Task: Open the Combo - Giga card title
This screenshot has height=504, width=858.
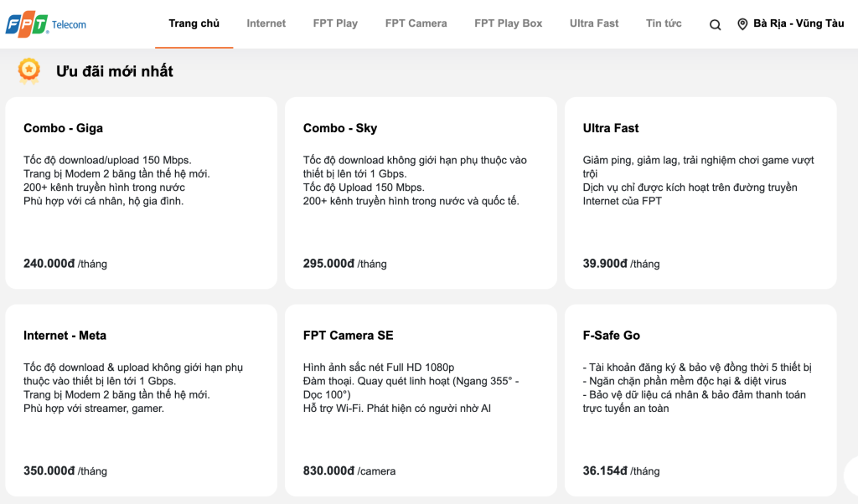Action: pos(63,128)
